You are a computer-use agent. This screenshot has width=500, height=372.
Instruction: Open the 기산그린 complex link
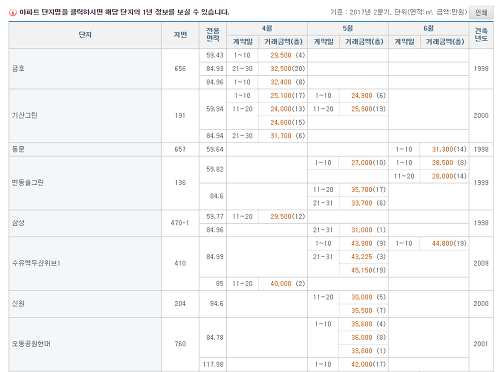25,116
